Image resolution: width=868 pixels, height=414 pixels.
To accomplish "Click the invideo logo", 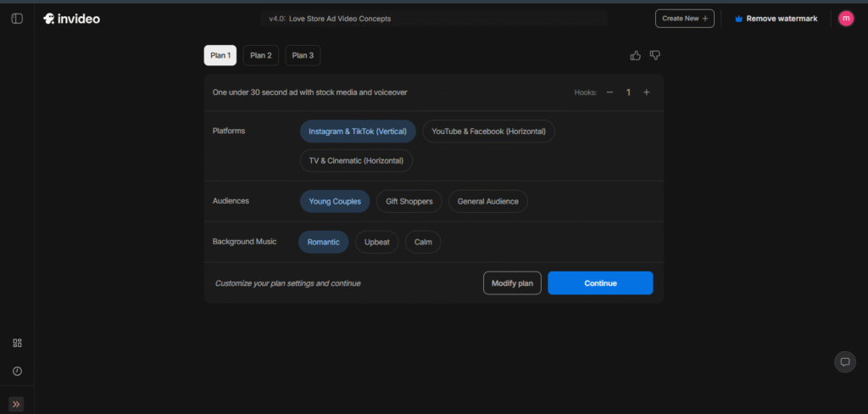I will 72,19.
